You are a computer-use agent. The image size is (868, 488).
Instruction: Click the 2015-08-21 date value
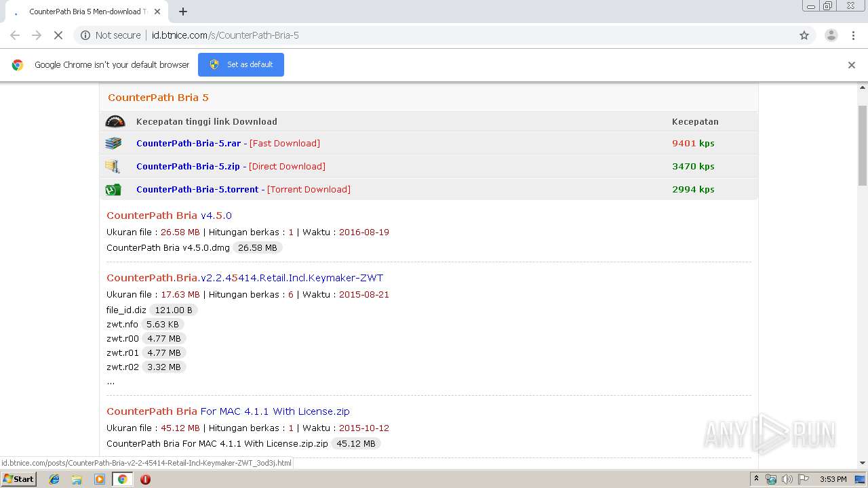[364, 294]
